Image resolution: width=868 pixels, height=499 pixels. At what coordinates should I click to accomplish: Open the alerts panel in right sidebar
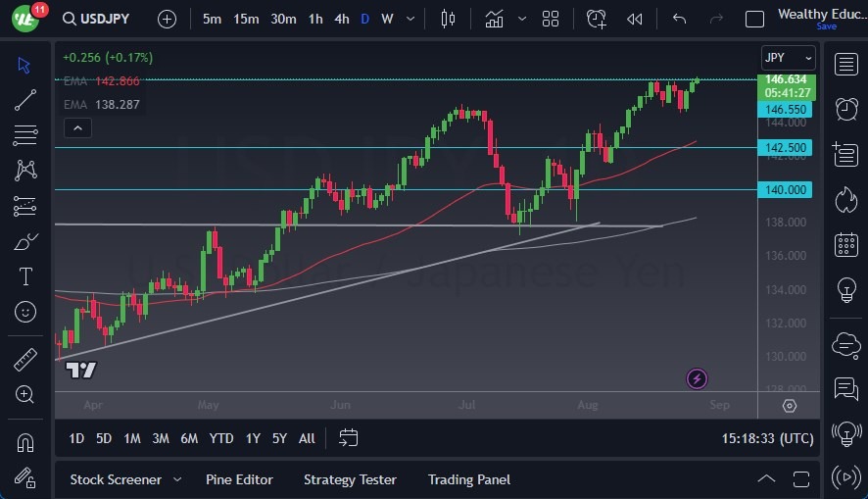pyautogui.click(x=846, y=109)
